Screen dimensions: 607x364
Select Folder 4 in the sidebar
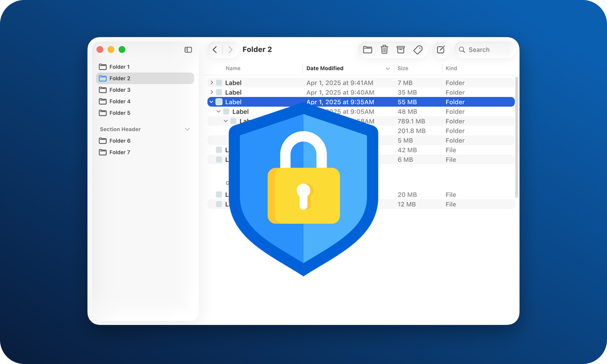pos(120,101)
